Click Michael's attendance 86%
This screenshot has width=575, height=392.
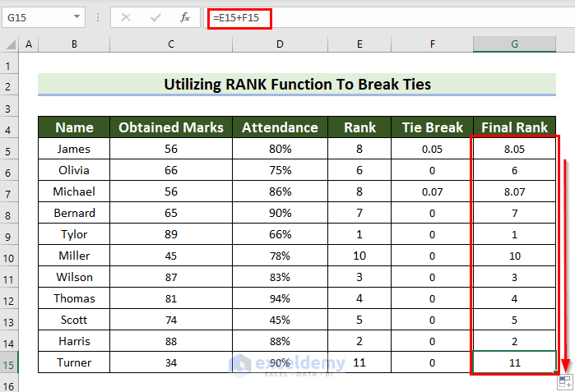pyautogui.click(x=280, y=191)
